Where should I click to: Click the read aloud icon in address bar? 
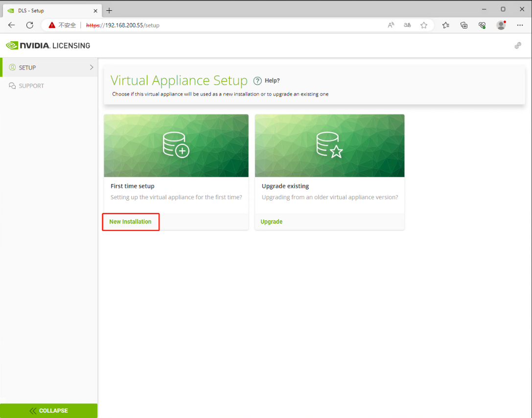click(391, 25)
